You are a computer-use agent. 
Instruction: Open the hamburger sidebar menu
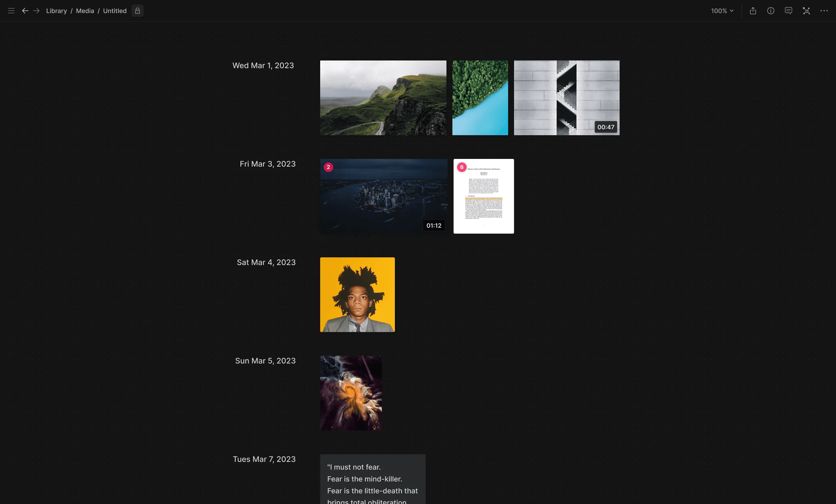pos(11,11)
